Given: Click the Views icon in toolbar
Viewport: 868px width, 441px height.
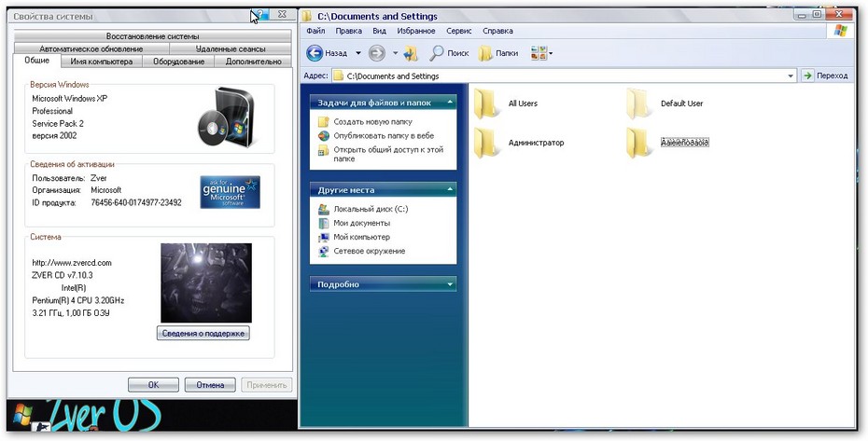Looking at the screenshot, I should [x=539, y=53].
